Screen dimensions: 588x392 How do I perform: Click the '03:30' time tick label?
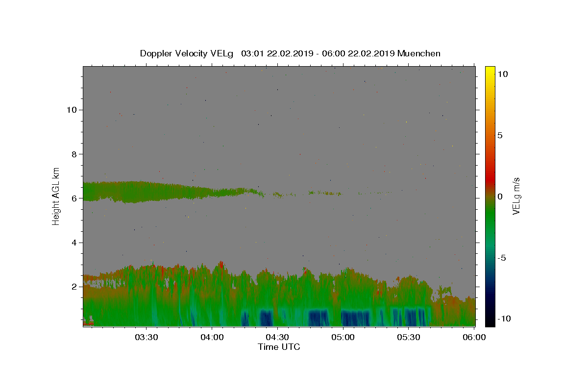[x=147, y=337]
